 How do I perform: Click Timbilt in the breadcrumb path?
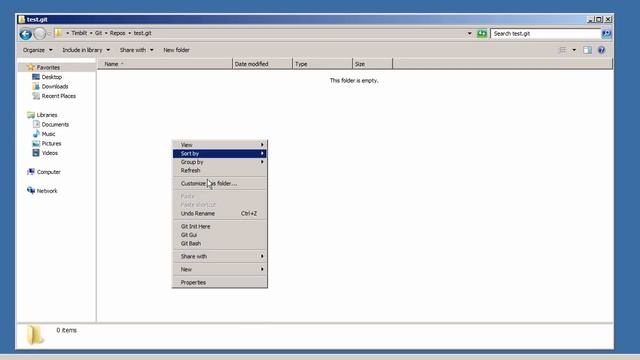coord(79,33)
